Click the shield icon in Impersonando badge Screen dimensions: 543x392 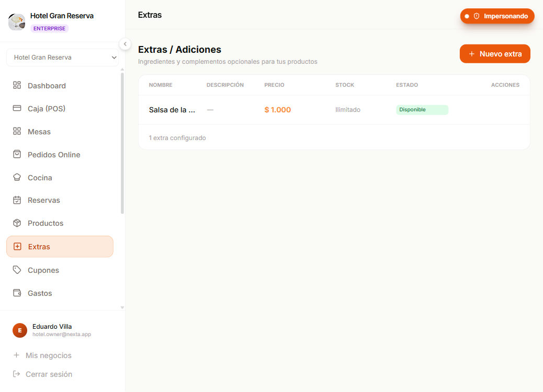(x=477, y=16)
